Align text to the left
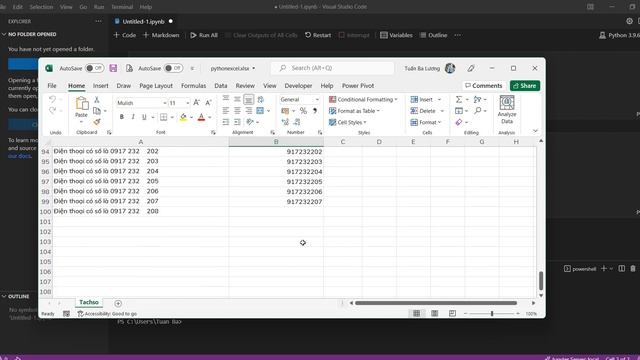The width and height of the screenshot is (640, 360). pyautogui.click(x=226, y=111)
